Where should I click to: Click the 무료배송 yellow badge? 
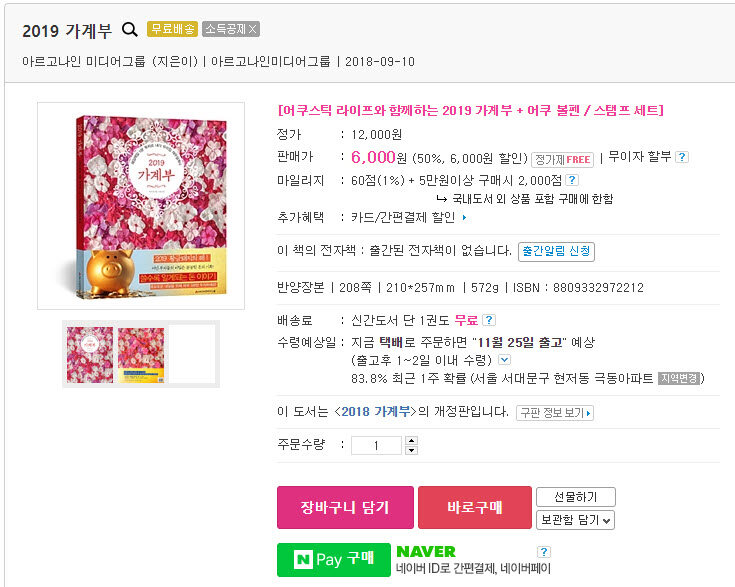(172, 29)
